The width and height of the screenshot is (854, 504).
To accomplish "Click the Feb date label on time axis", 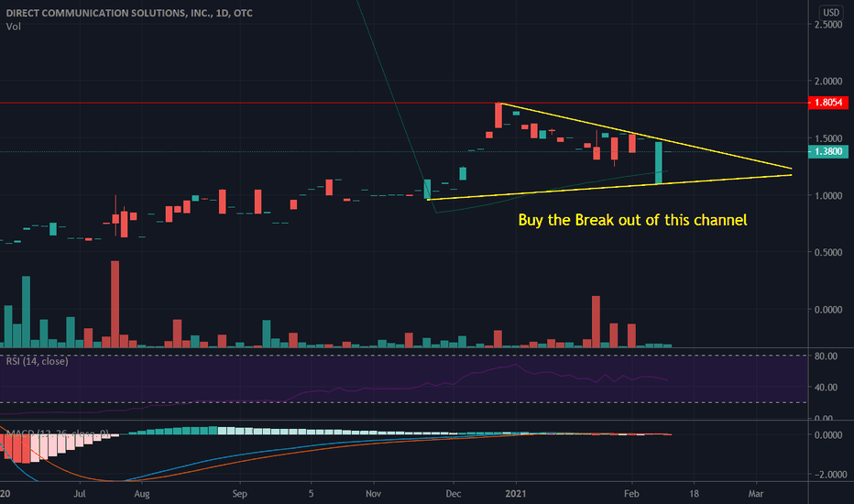I will 631,494.
